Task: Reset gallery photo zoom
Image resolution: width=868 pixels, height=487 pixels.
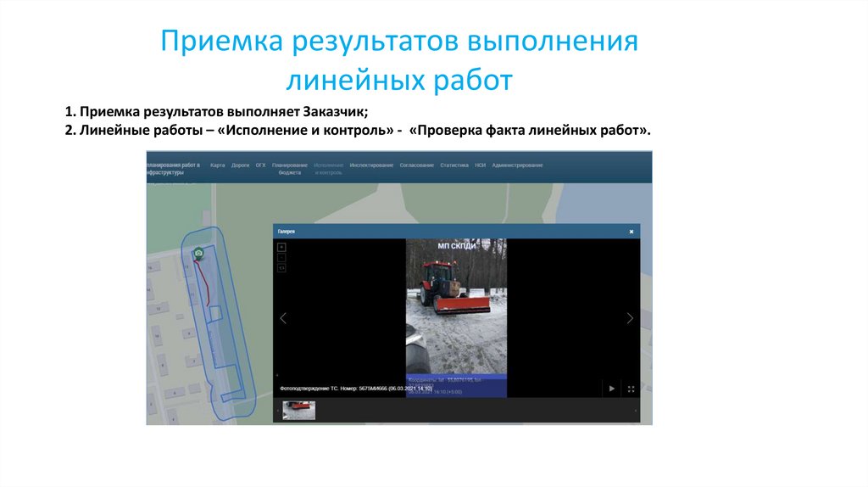Action: [x=281, y=268]
